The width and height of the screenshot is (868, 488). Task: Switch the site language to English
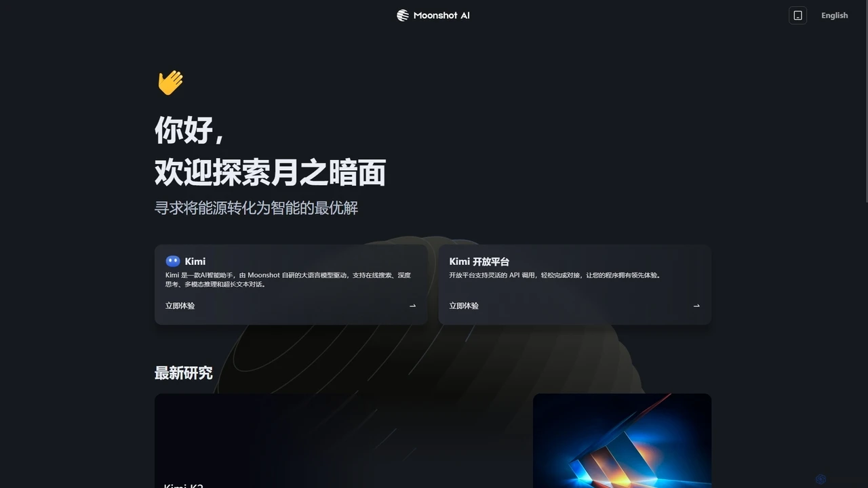coord(834,16)
